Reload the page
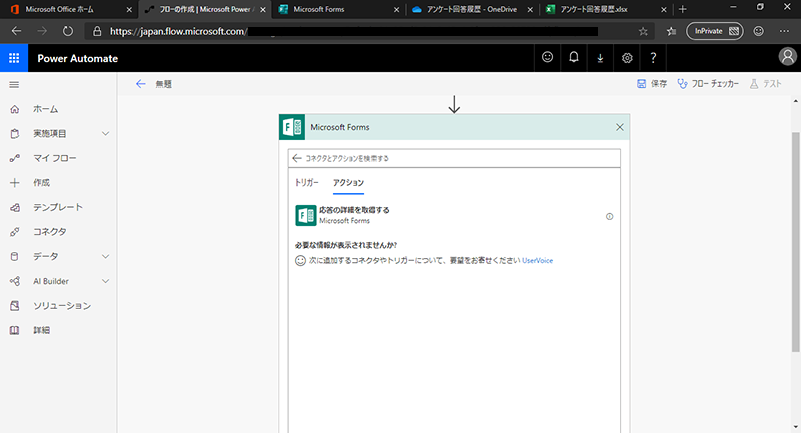Viewport: 801px width, 433px height. pos(67,31)
